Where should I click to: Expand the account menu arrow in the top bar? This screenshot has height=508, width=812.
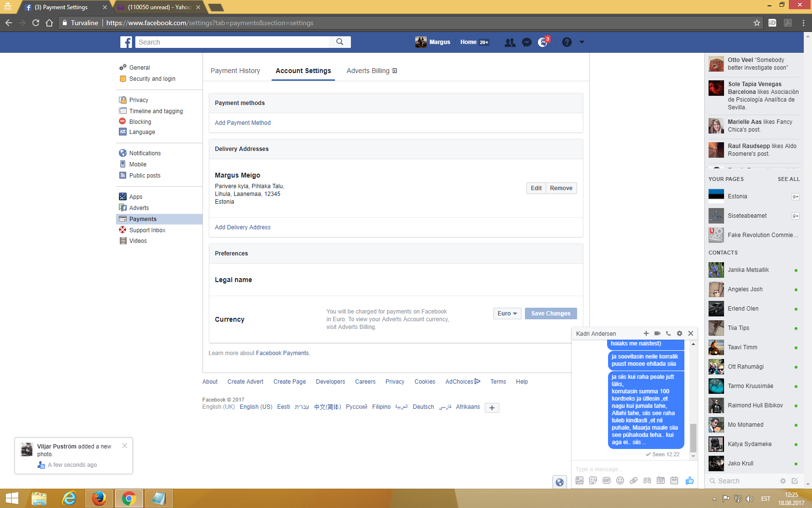[x=582, y=42]
